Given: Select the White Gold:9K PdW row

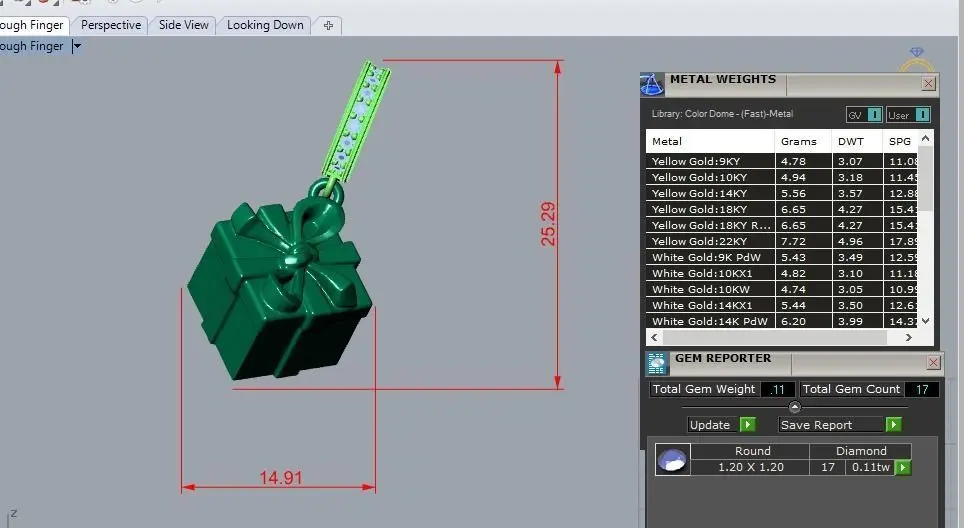Looking at the screenshot, I should [781, 258].
